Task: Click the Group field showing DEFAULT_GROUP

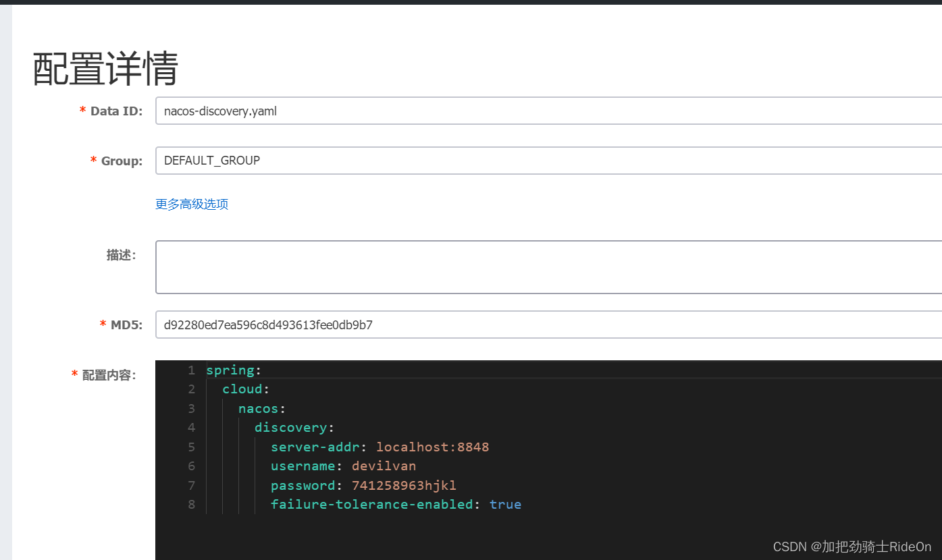Action: click(548, 161)
